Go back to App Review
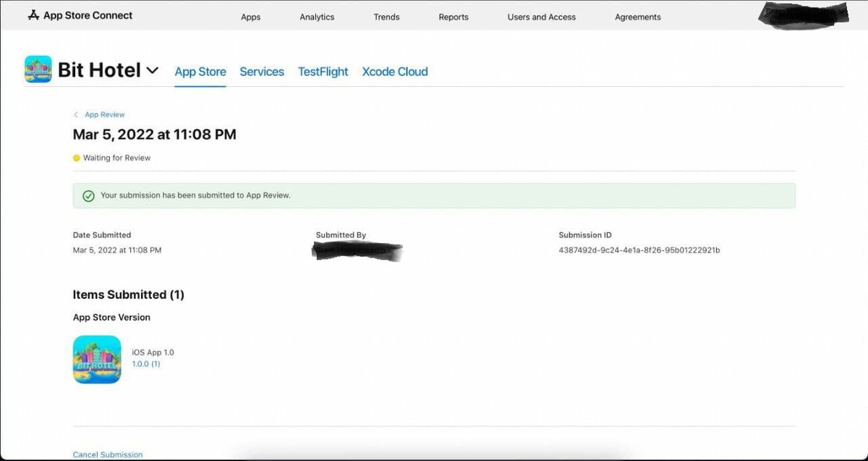The height and width of the screenshot is (461, 868). tap(105, 114)
